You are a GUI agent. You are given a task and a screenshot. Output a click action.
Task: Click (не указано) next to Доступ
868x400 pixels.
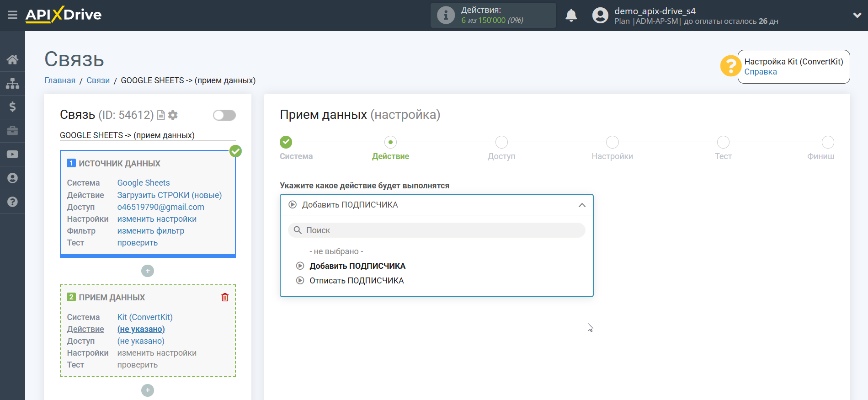(141, 341)
